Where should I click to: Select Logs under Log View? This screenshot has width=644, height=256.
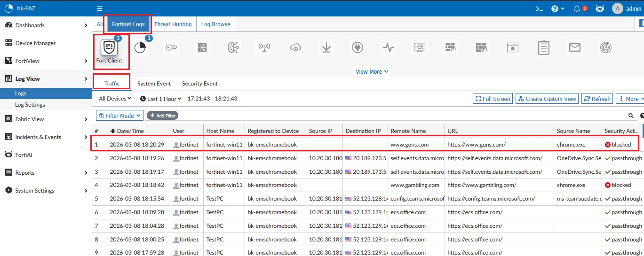tap(46, 93)
